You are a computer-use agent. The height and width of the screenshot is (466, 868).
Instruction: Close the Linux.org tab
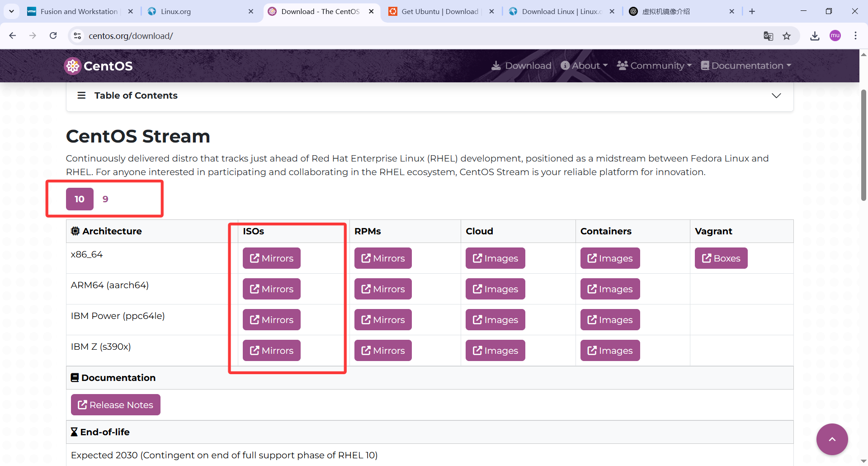coord(251,11)
